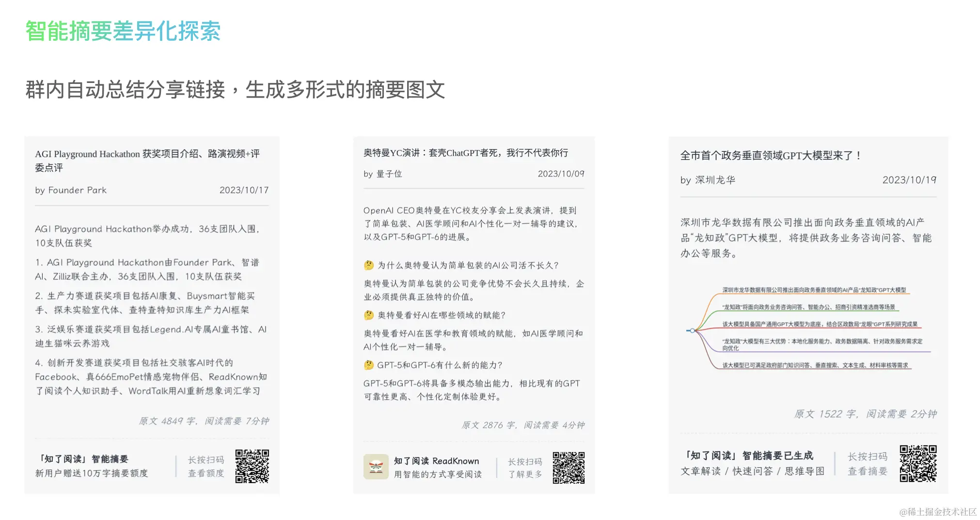Click 「知了阅读」智能摘要已生成 label
Screen dimensions: 980x520
tap(748, 455)
